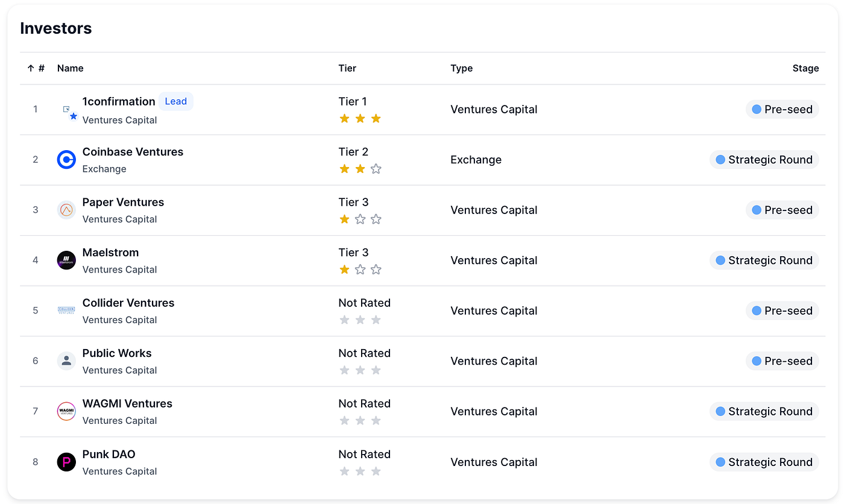Click the star rating in Maelstrom row
Viewport: 844px width, 504px height.
click(x=360, y=269)
